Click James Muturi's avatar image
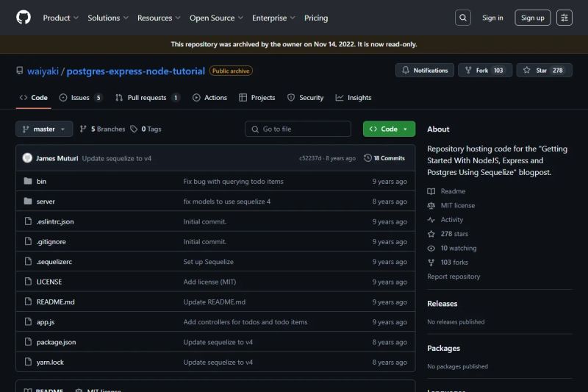588x392 pixels. (27, 158)
